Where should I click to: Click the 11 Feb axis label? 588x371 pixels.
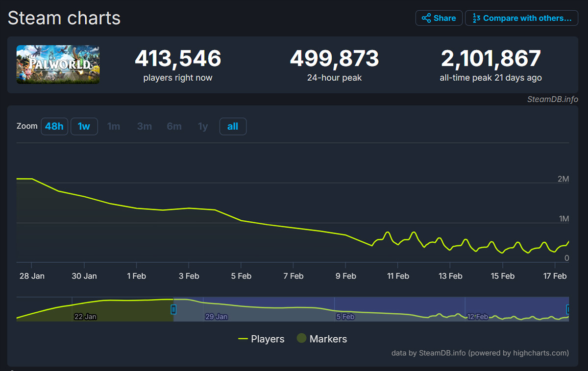click(398, 276)
